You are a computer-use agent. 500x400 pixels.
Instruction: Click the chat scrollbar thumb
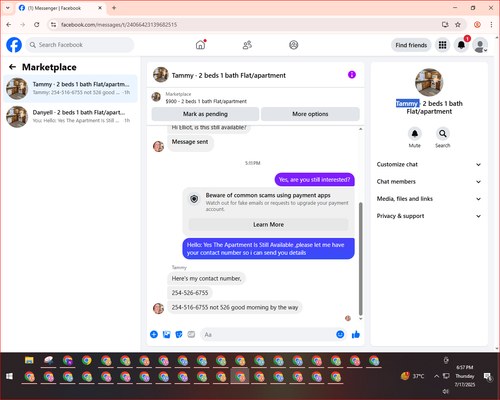point(360,259)
